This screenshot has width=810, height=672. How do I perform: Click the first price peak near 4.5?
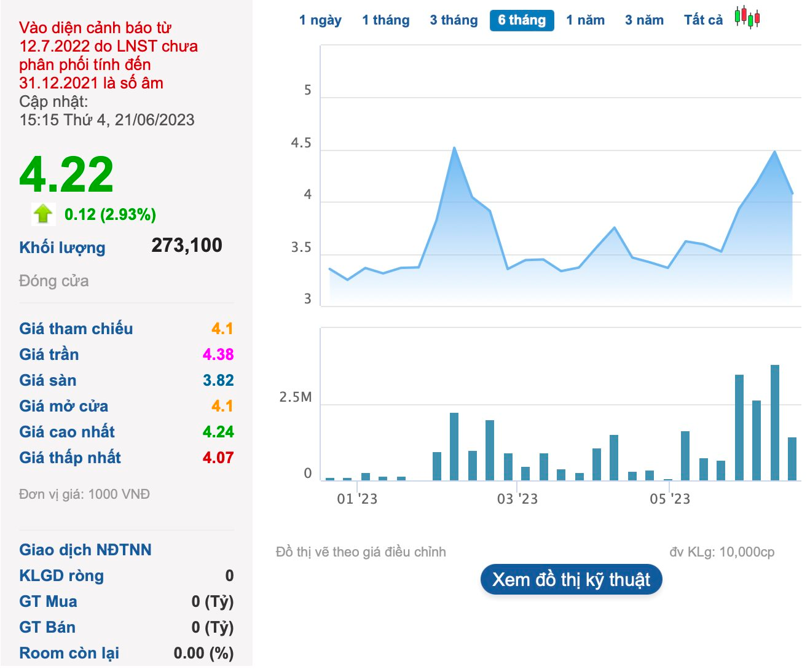(454, 148)
